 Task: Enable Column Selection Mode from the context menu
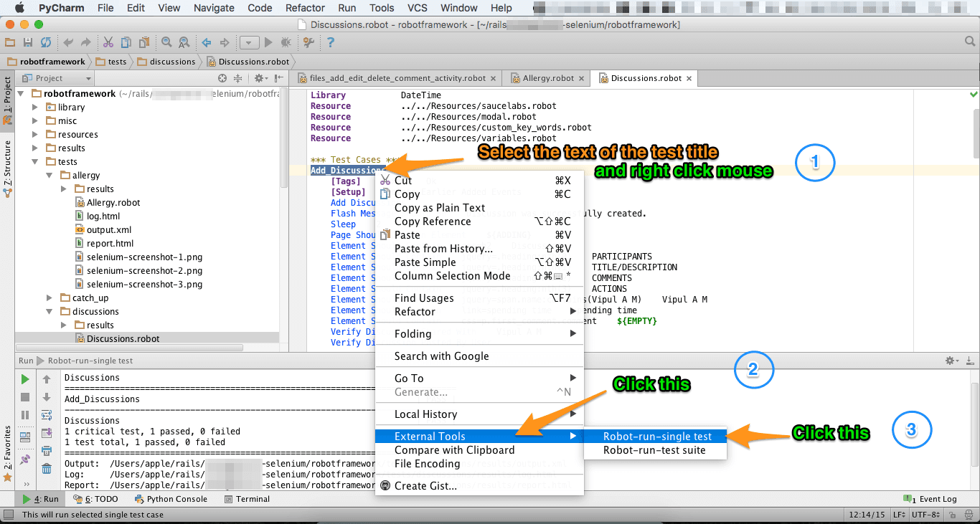tap(453, 275)
